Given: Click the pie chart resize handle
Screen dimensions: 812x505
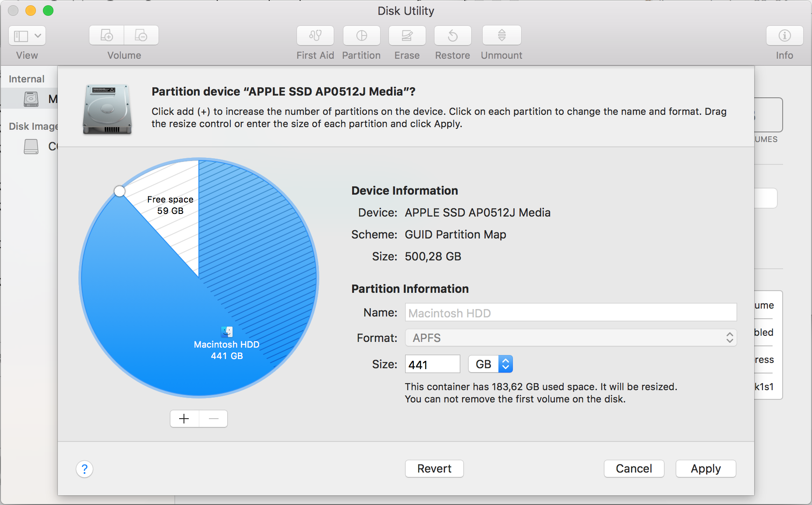Looking at the screenshot, I should click(120, 191).
